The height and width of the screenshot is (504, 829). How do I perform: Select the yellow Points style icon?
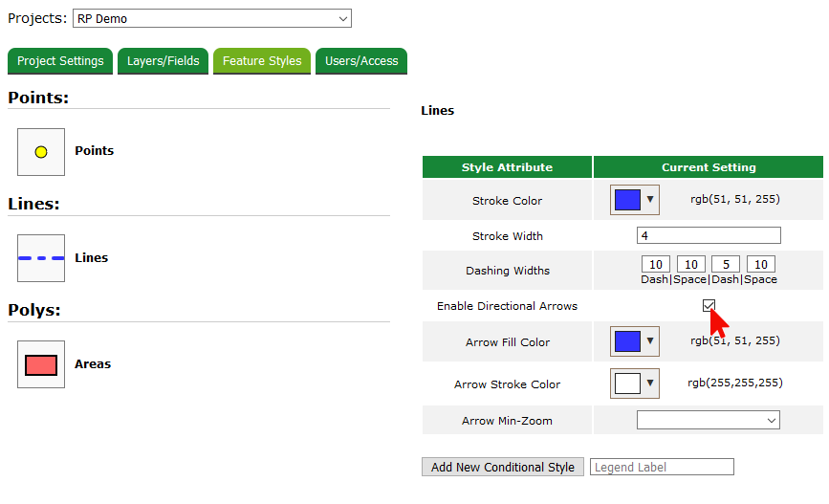pyautogui.click(x=41, y=152)
